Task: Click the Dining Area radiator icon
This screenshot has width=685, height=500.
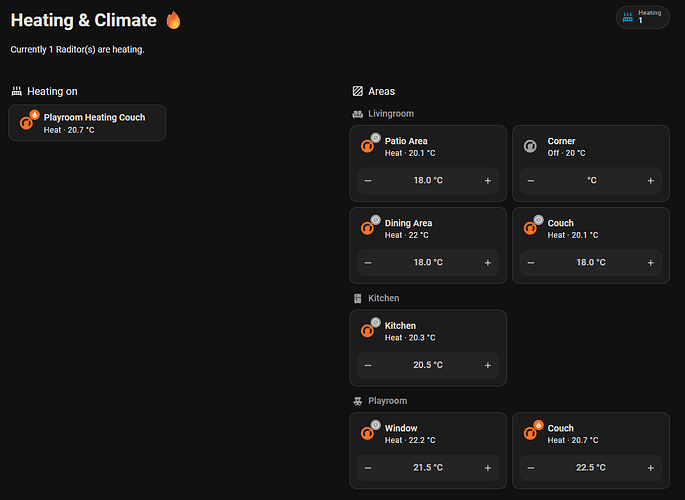Action: coord(368,228)
